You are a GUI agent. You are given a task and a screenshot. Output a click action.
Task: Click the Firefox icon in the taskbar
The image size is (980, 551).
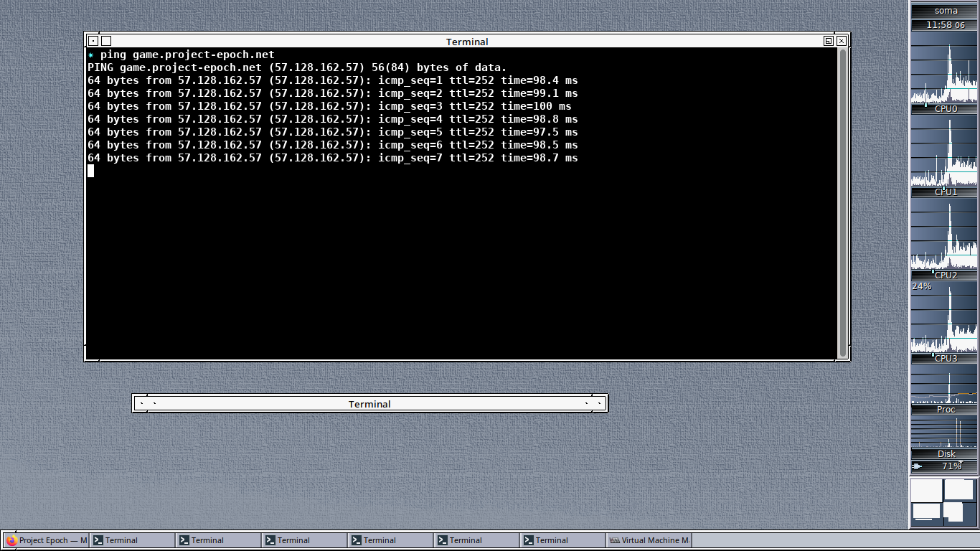[11, 540]
